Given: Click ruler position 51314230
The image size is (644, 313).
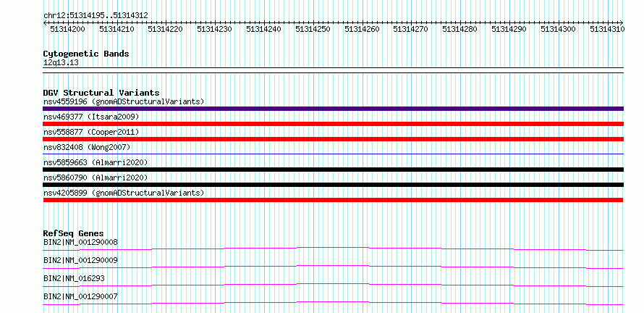Looking at the screenshot, I should tap(214, 29).
